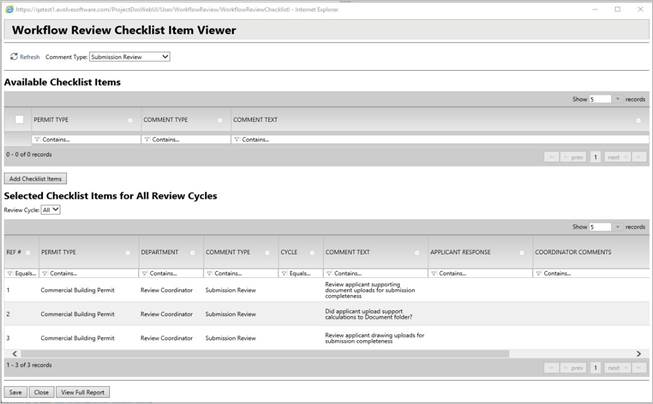Screen dimensions: 653x404
Task: Click the Ref # filter icon
Action: point(9,273)
